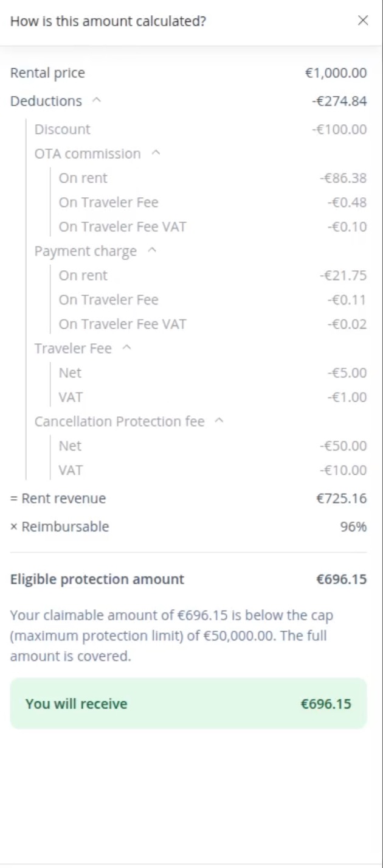Click the panel title How is this amount calculated
Screen dimensions: 383x868
pos(108,21)
